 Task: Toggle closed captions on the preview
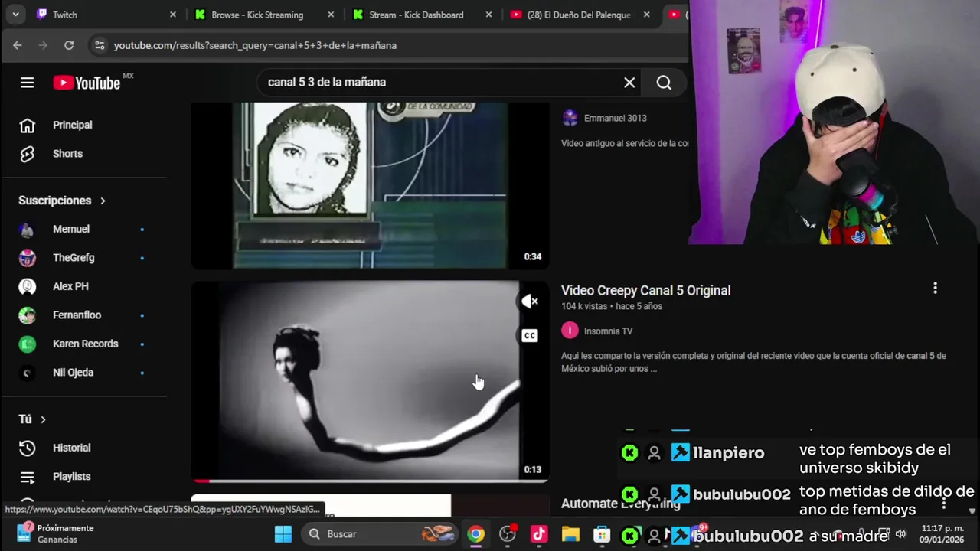click(x=530, y=335)
